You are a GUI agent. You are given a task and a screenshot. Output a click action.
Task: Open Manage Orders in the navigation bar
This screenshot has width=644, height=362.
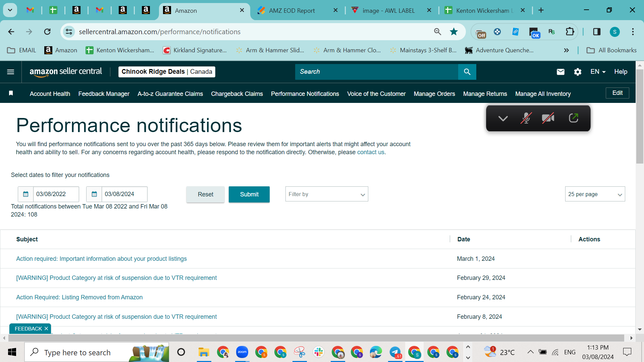pyautogui.click(x=434, y=94)
